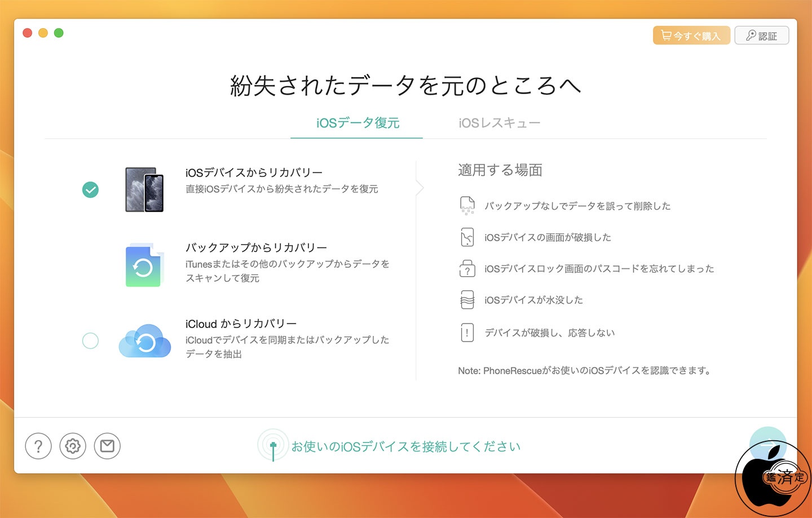Click the iCloud recovery cloud icon
812x518 pixels.
[145, 341]
